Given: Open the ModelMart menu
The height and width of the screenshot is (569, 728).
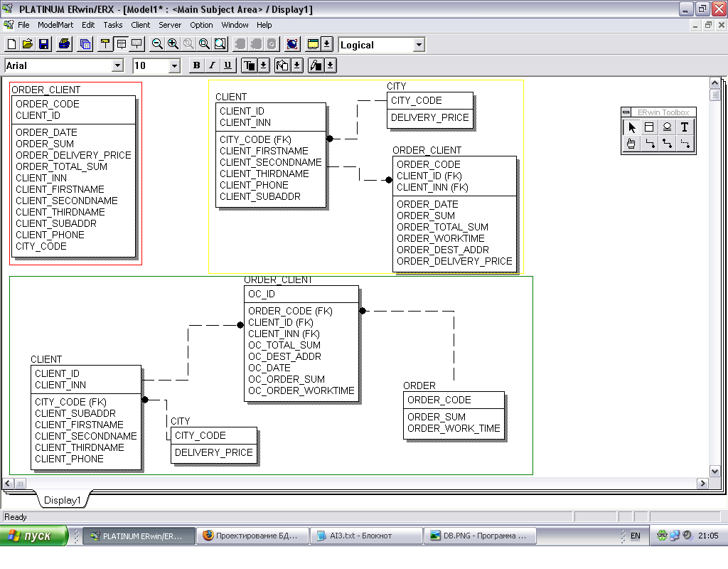Looking at the screenshot, I should click(55, 25).
